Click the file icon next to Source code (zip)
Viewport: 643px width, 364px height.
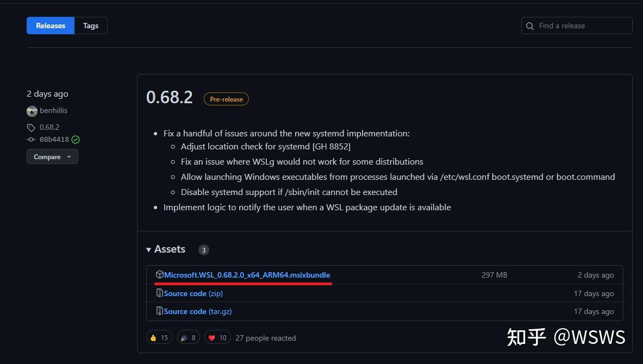click(159, 293)
